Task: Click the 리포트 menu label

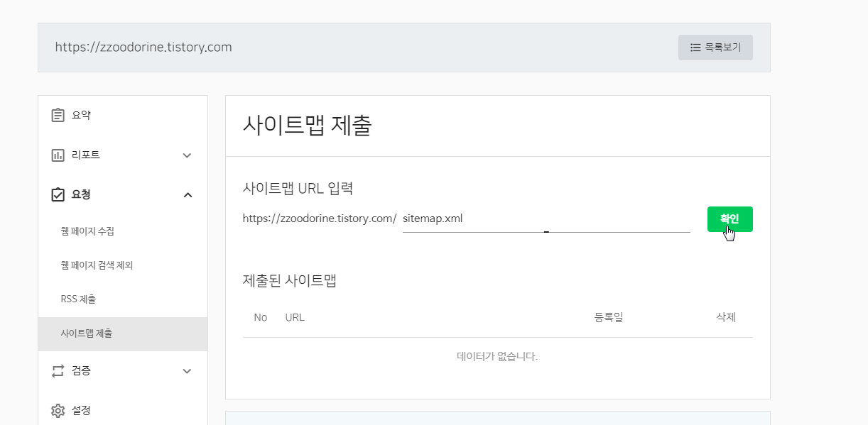Action: 86,155
